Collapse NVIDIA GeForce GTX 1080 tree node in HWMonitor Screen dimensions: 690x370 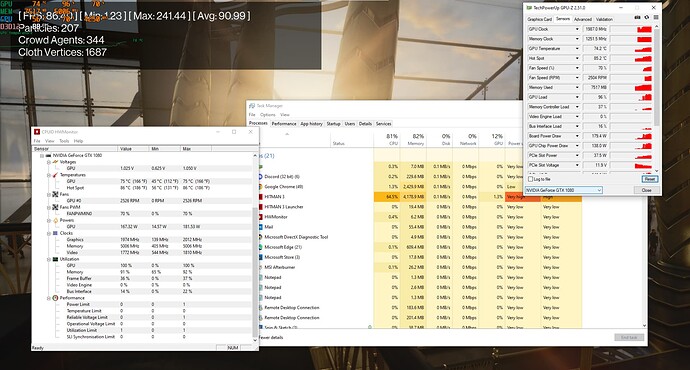coord(42,155)
